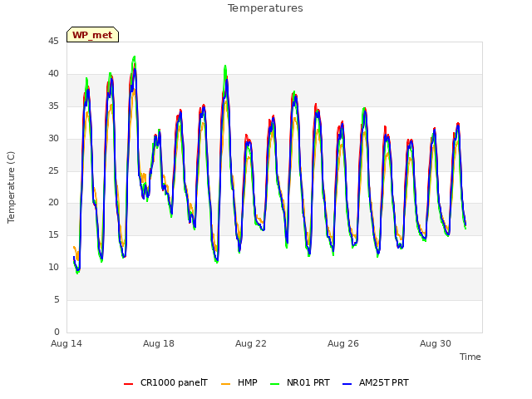Click the 20 y-axis tick value
The image size is (532, 399).
coord(53,202)
